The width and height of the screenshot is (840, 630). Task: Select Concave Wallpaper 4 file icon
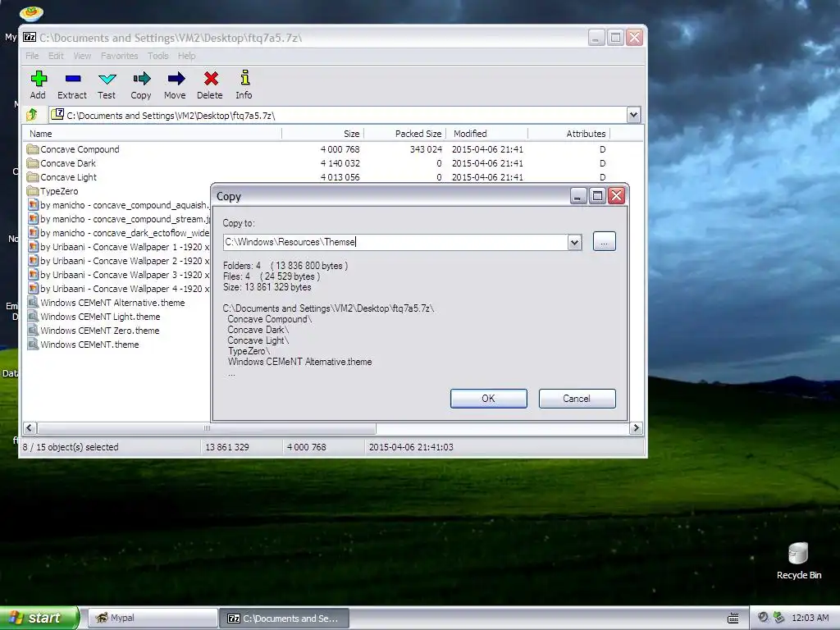[x=33, y=288]
